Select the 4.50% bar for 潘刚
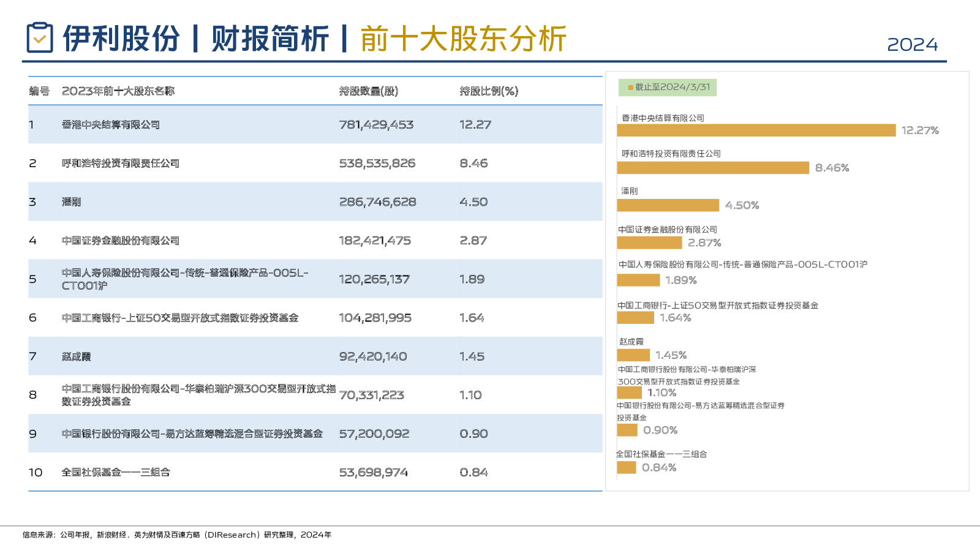Image resolution: width=980 pixels, height=551 pixels. [668, 205]
